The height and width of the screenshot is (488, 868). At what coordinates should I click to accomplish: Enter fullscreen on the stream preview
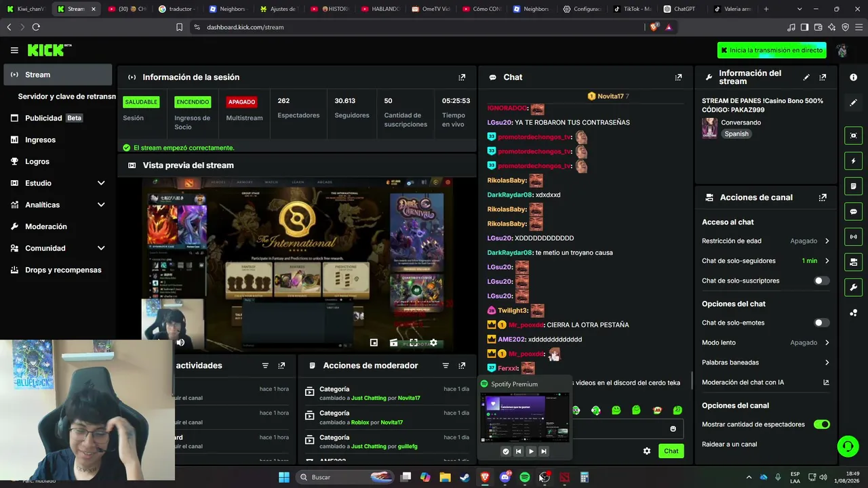414,342
